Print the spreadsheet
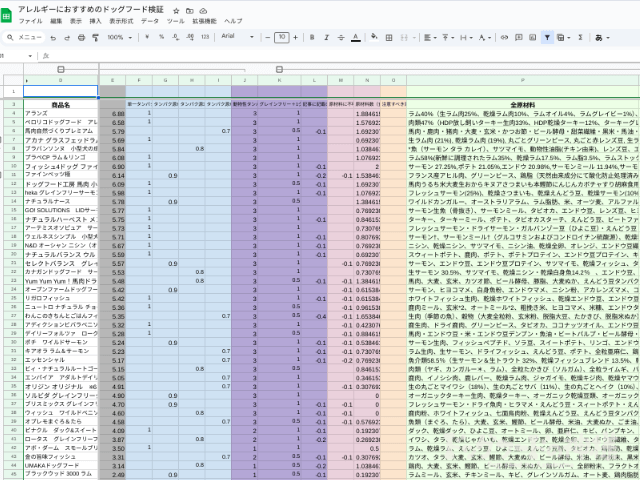The image size is (640, 480). [81, 38]
